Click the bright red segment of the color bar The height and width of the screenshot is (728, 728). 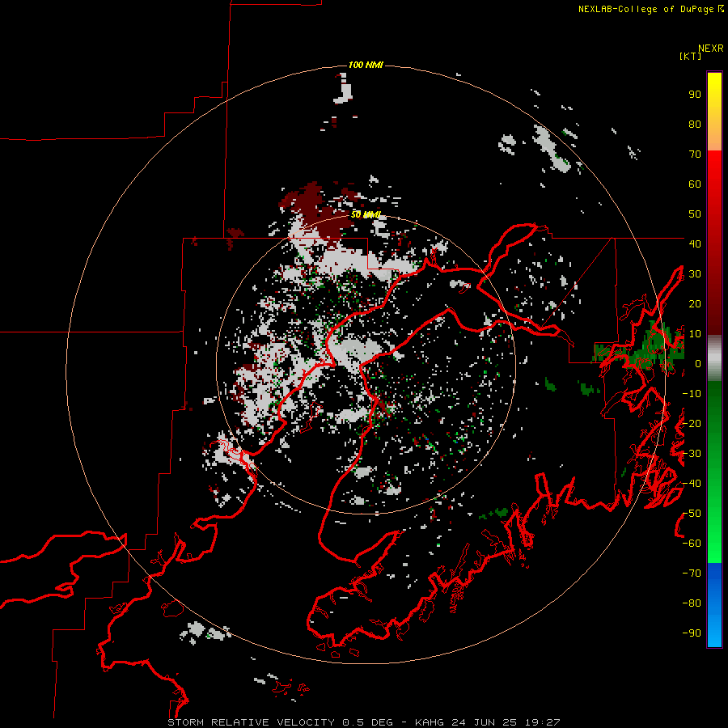pyautogui.click(x=714, y=170)
